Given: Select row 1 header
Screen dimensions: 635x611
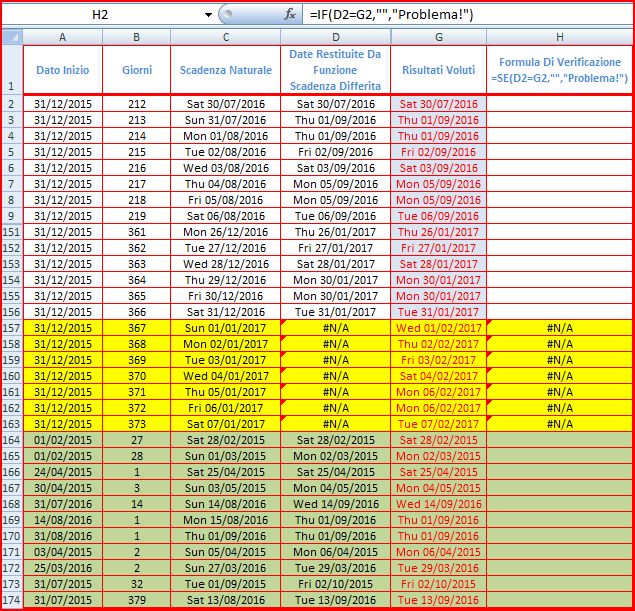Looking at the screenshot, I should 13,70.
